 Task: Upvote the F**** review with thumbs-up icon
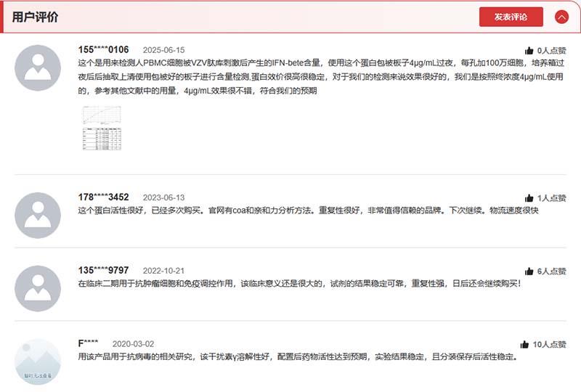(524, 344)
